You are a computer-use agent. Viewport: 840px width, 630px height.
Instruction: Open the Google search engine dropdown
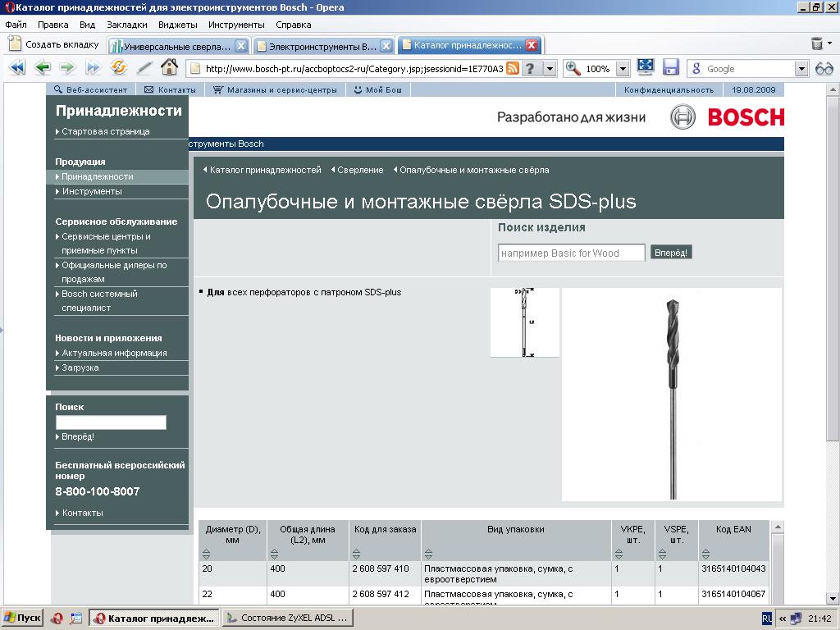tap(801, 69)
